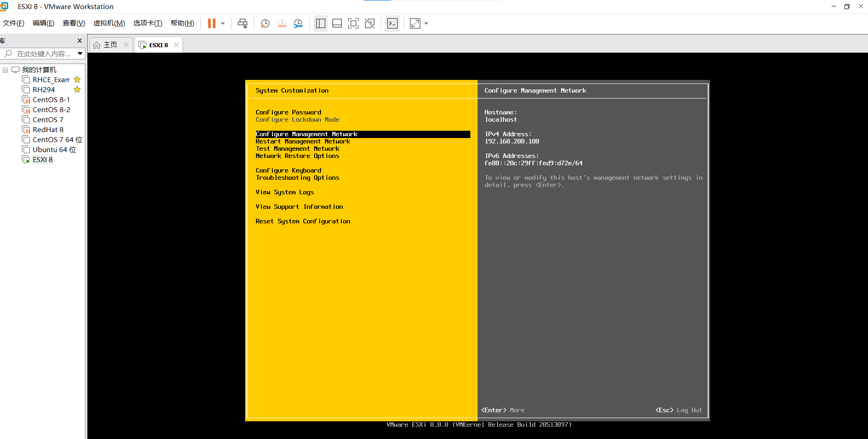Minimize the VMware Workstation window
Image resolution: width=868 pixels, height=439 pixels.
coord(833,6)
